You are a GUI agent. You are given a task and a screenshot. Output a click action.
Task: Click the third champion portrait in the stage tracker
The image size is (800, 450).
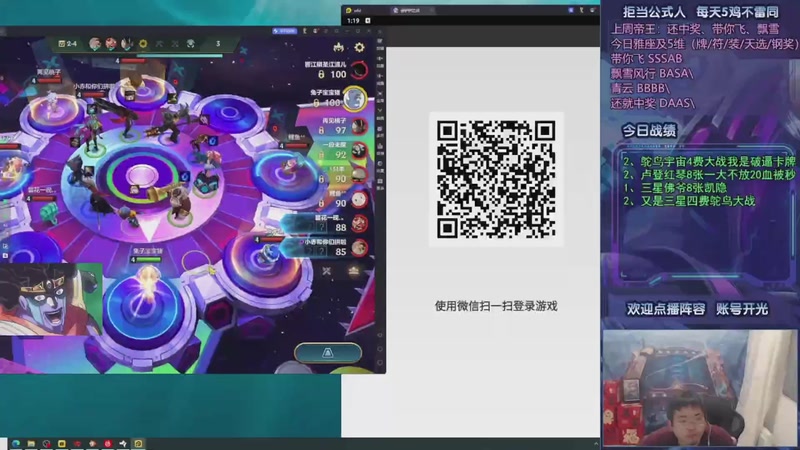tap(127, 44)
